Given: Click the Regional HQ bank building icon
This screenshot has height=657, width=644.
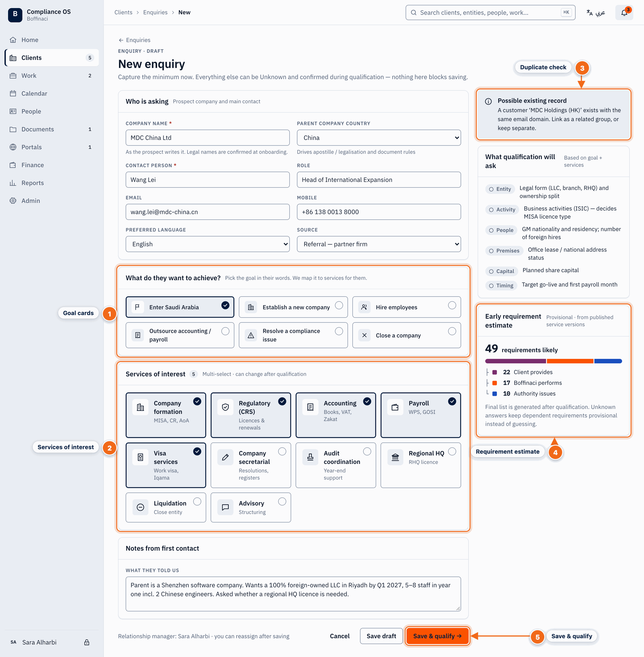Looking at the screenshot, I should coord(395,457).
